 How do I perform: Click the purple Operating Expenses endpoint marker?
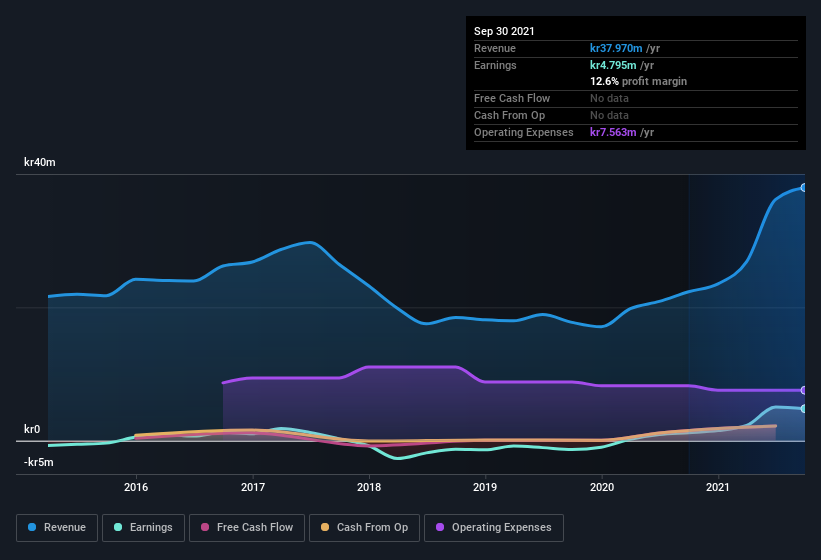point(804,390)
